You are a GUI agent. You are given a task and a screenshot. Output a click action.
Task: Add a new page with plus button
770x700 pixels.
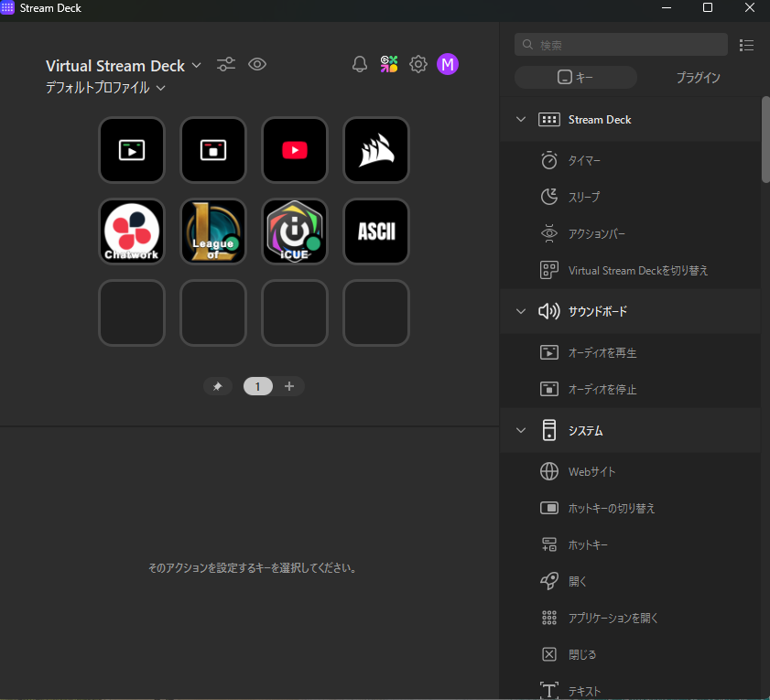point(289,386)
